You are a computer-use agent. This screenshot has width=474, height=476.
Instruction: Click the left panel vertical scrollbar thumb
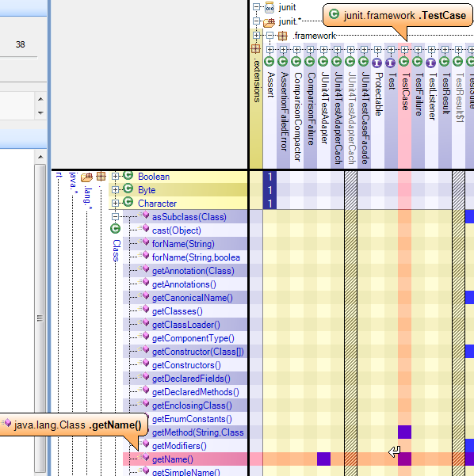(x=40, y=318)
